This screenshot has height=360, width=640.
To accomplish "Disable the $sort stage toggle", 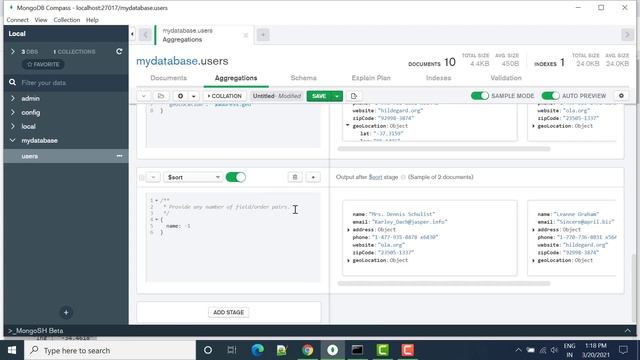I will [x=236, y=177].
